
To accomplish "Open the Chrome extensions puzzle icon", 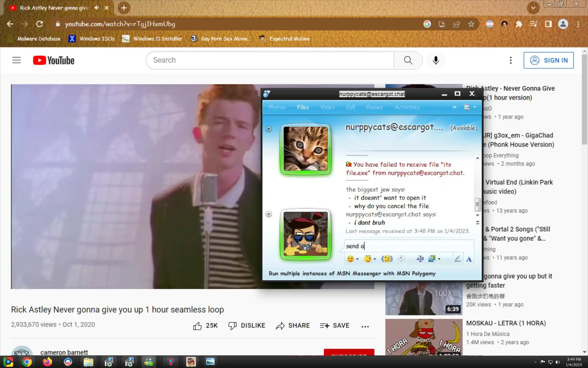I will [x=519, y=24].
